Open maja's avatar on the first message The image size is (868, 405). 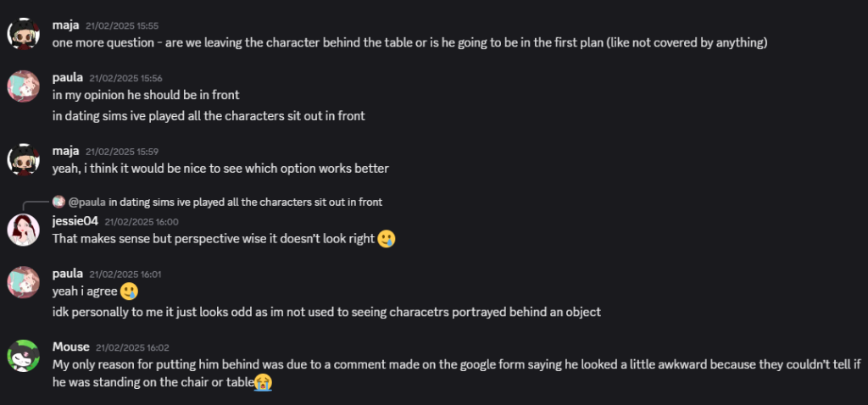pyautogui.click(x=23, y=34)
